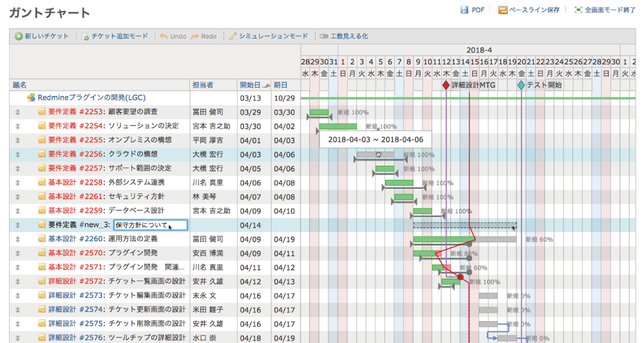Click the green bar of #2253 顧客要望の調査

[319, 112]
